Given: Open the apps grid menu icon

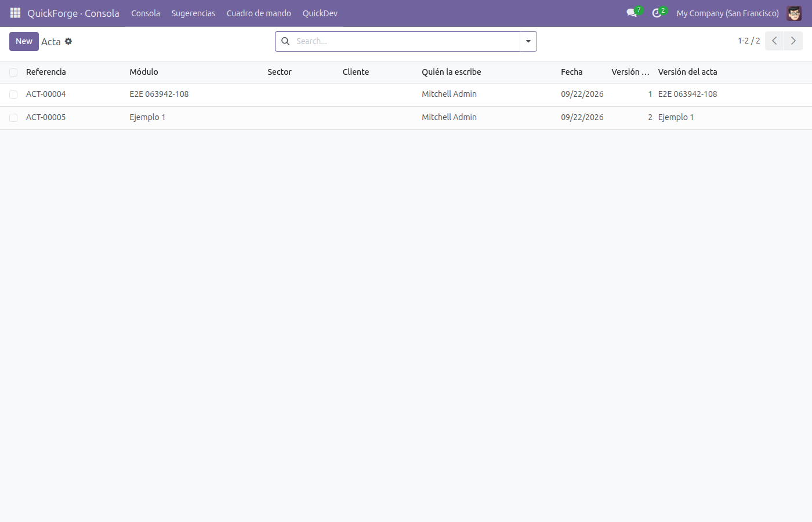Looking at the screenshot, I should pyautogui.click(x=16, y=13).
